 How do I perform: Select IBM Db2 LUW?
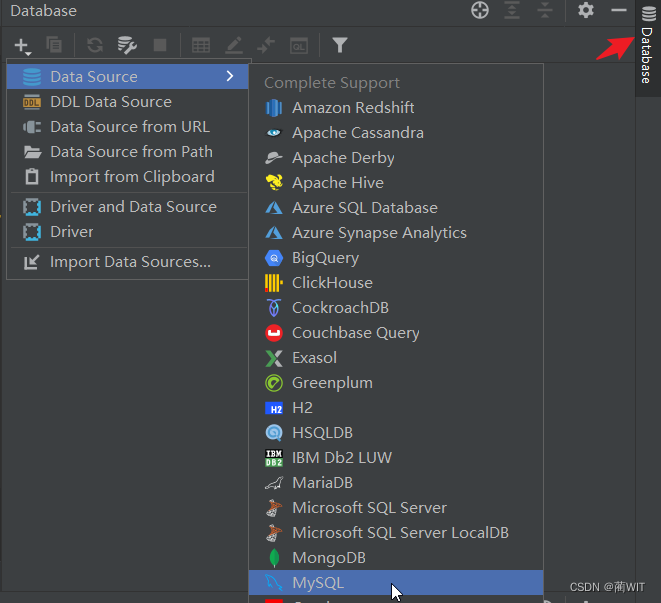pos(396,458)
